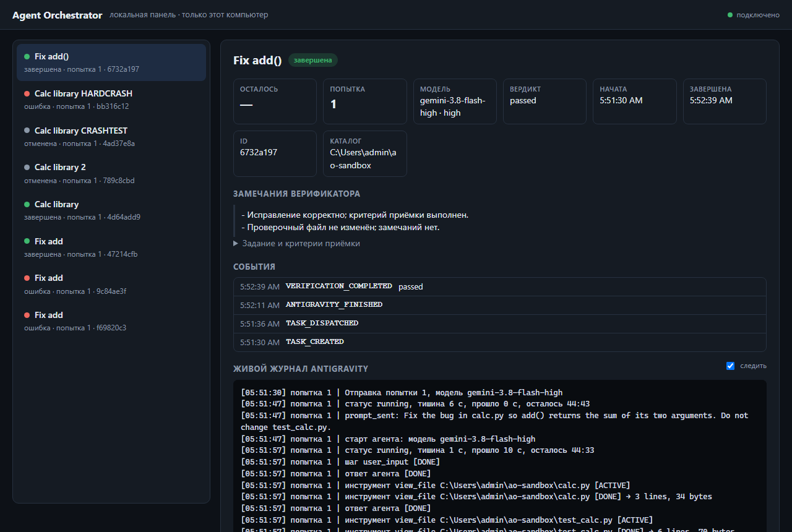This screenshot has width=792, height=532.
Task: Click the "Осталось" card
Action: (x=275, y=101)
